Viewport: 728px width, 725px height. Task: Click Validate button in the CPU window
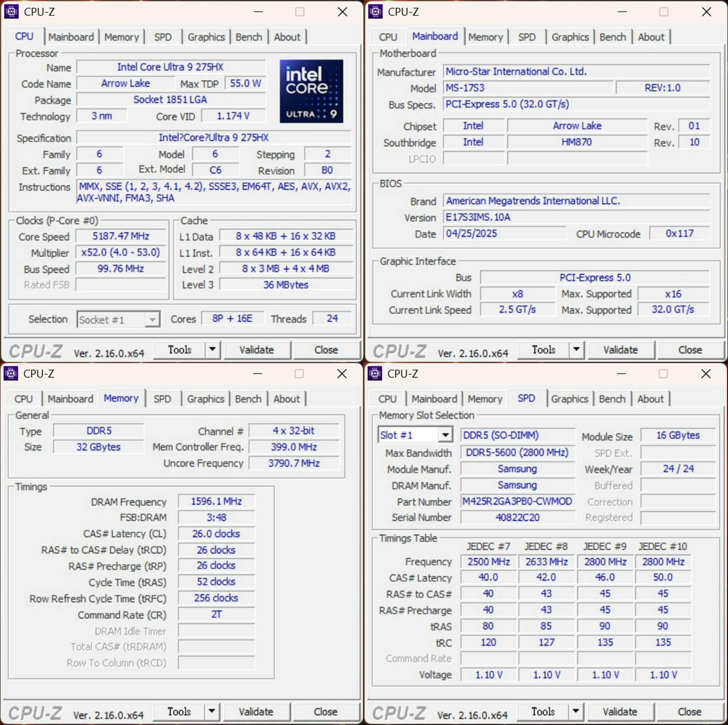click(257, 350)
